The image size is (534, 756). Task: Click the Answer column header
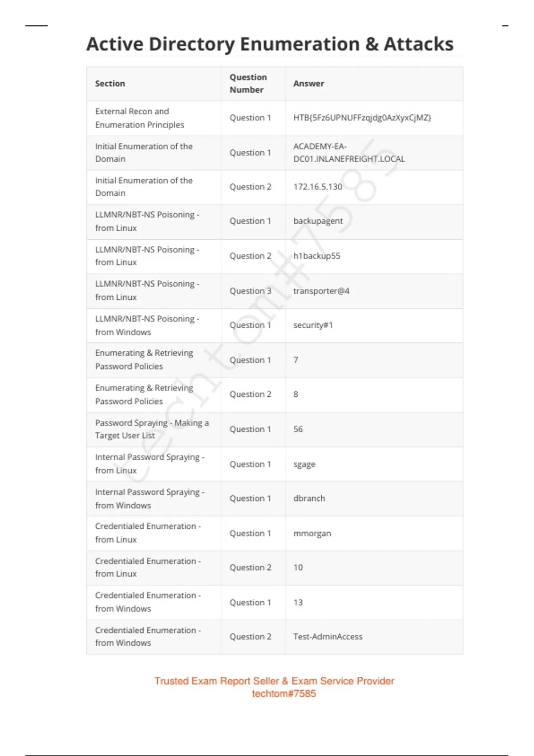[x=308, y=84]
